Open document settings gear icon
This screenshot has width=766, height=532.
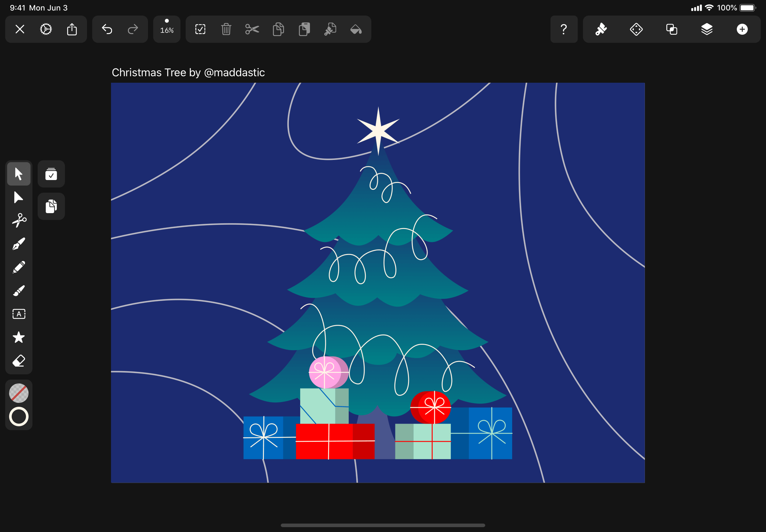(x=46, y=29)
